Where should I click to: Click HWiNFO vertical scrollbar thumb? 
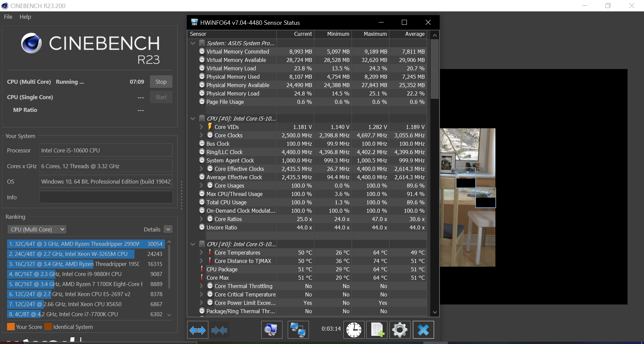tap(435, 69)
